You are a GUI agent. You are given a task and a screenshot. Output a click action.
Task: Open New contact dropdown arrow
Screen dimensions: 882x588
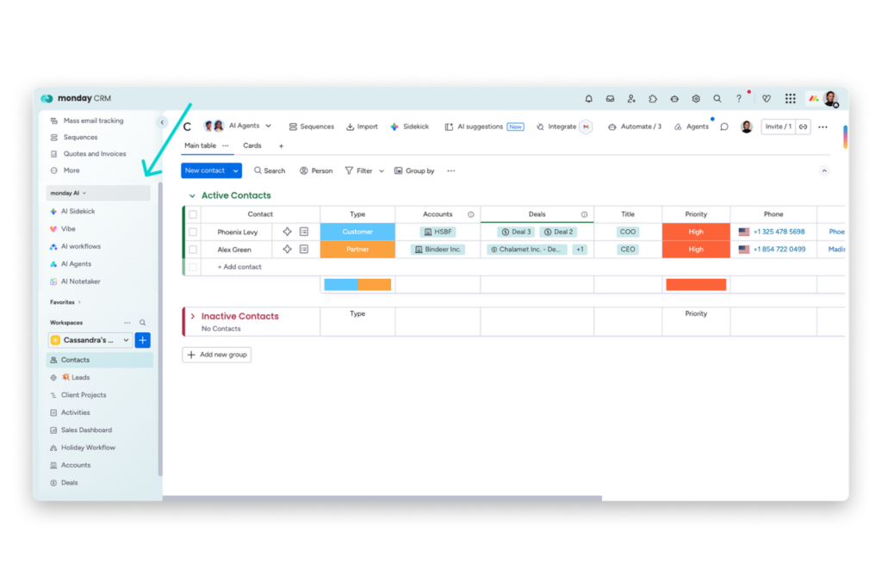click(235, 170)
